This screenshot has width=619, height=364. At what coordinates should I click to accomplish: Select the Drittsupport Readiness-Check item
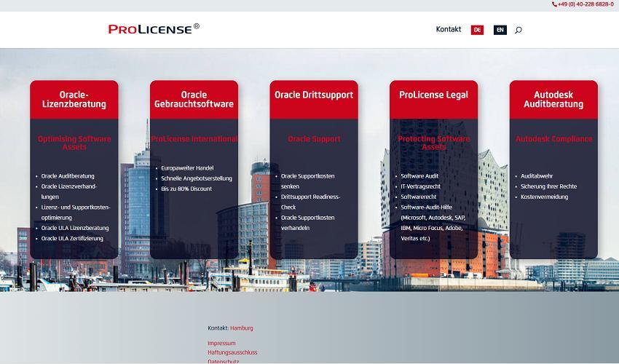click(x=310, y=202)
